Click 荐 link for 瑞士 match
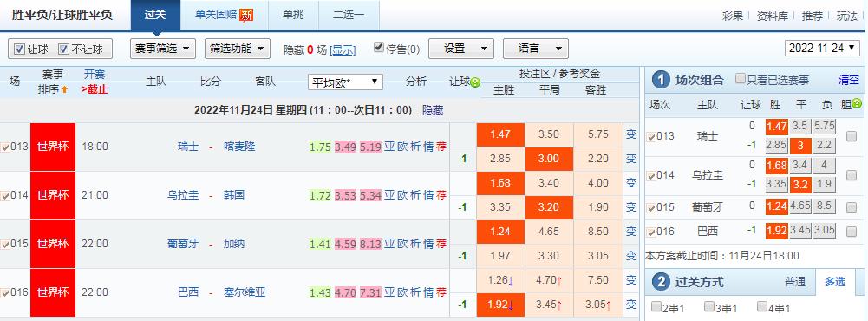The width and height of the screenshot is (868, 321). 441,147
